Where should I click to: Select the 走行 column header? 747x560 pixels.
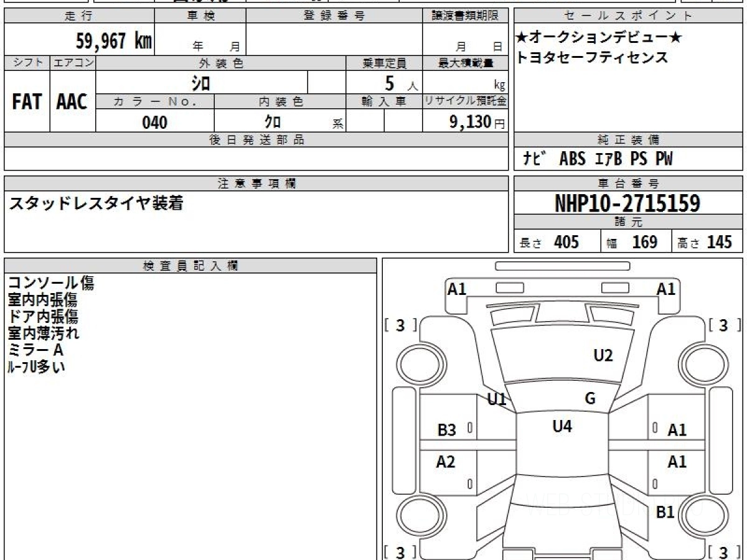click(x=78, y=16)
